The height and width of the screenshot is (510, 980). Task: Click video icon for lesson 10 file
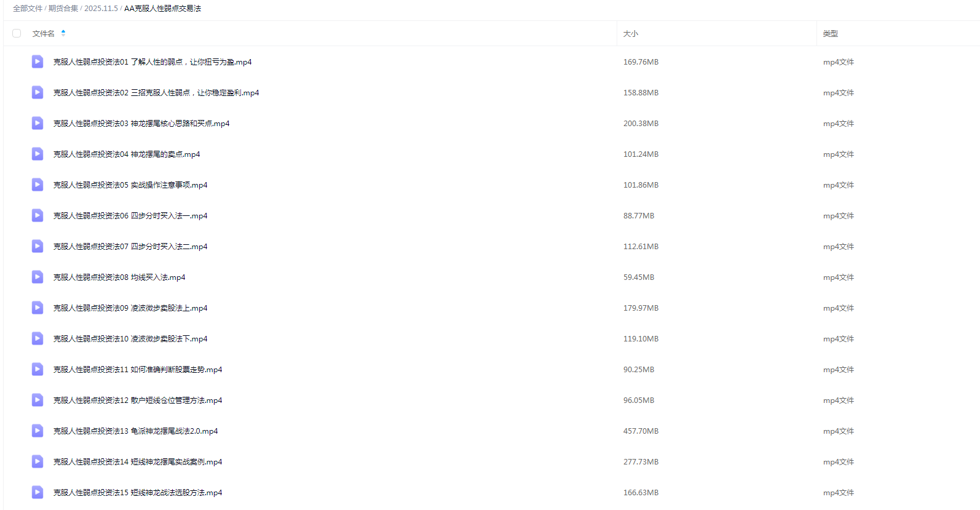coord(38,338)
